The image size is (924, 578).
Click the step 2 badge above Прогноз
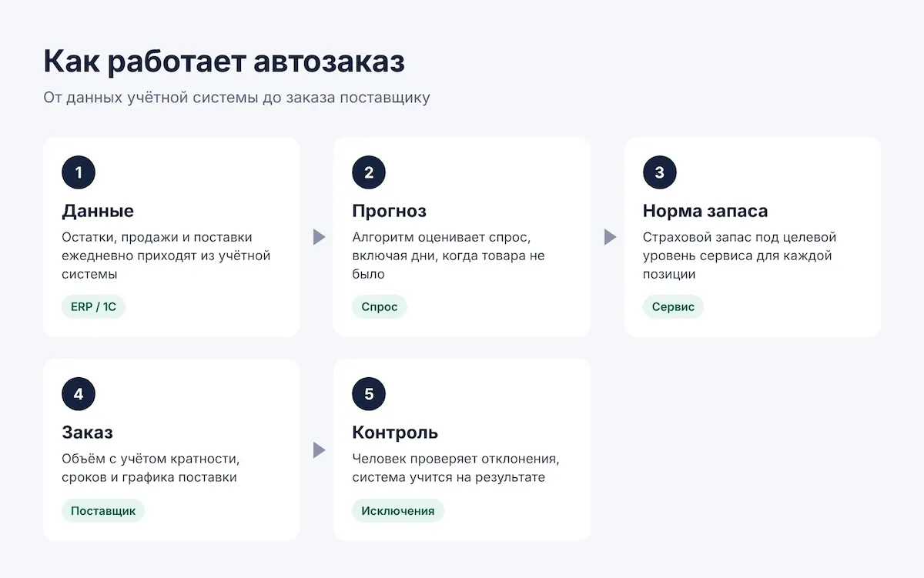click(369, 172)
